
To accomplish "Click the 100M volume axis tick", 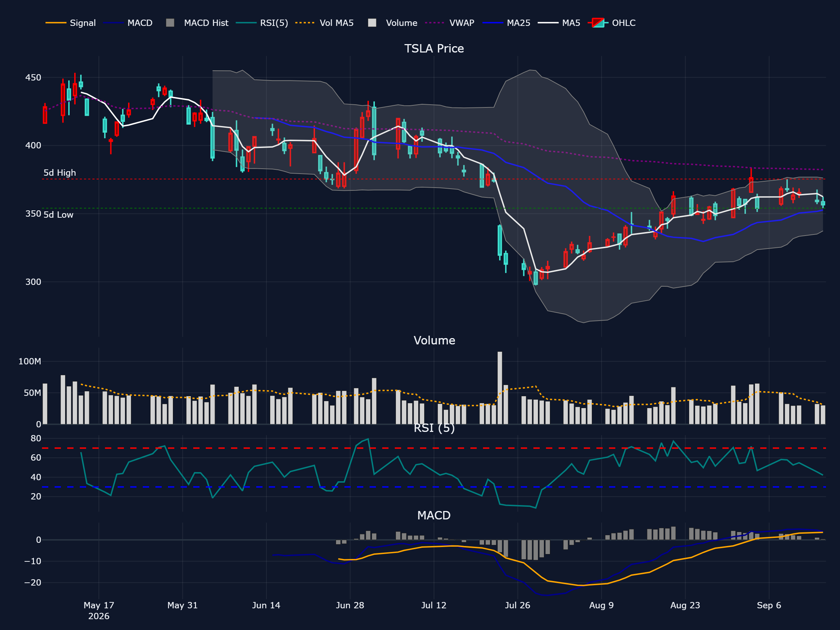I will pos(30,362).
